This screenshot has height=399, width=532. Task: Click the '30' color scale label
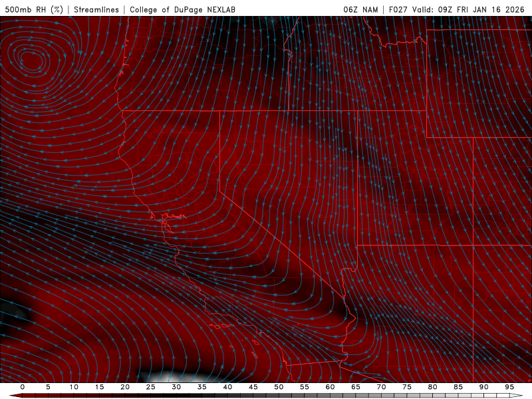click(x=176, y=387)
